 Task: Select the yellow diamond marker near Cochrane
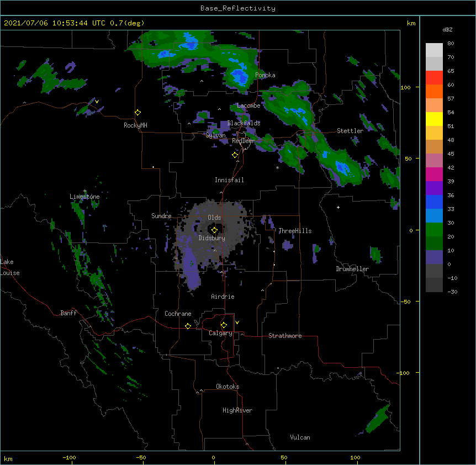click(x=188, y=326)
